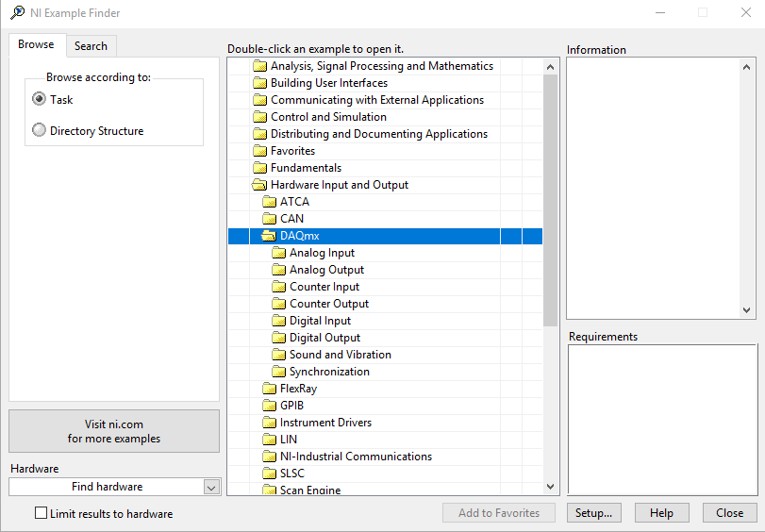Switch to the Browse tab
Image resolution: width=765 pixels, height=532 pixels.
[36, 44]
